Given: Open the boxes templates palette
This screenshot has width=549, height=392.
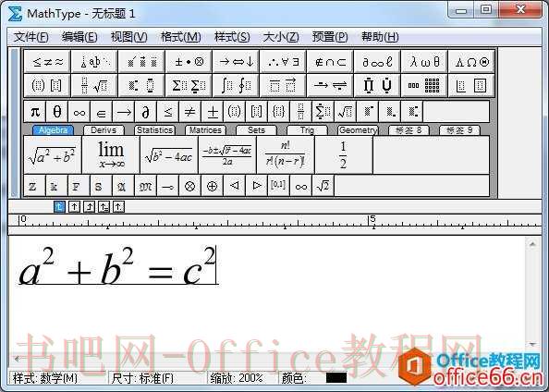Looking at the screenshot, I should click(x=471, y=85).
